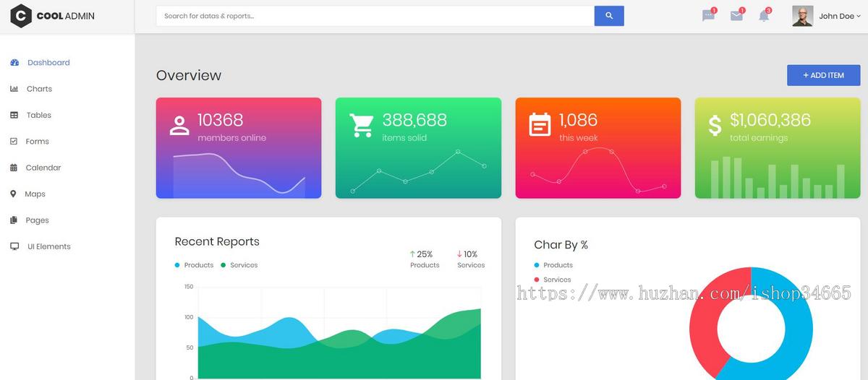Open the John Doe account dropdown

839,16
